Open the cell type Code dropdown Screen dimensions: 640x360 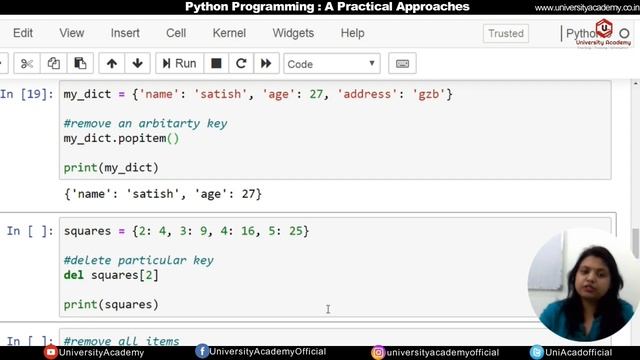[331, 64]
